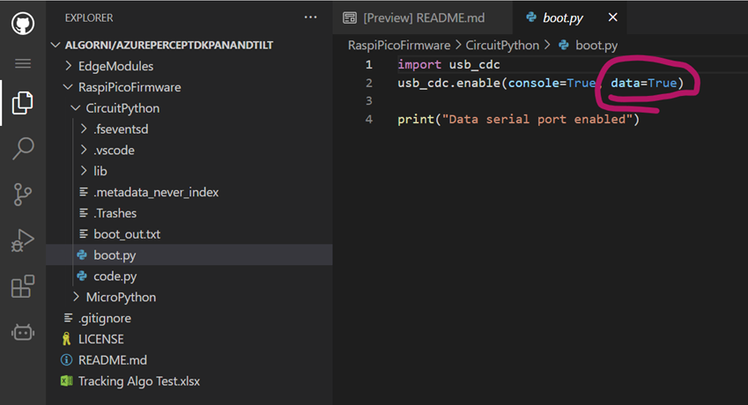Open the Search magnifier view
The width and height of the screenshot is (748, 405).
[23, 148]
